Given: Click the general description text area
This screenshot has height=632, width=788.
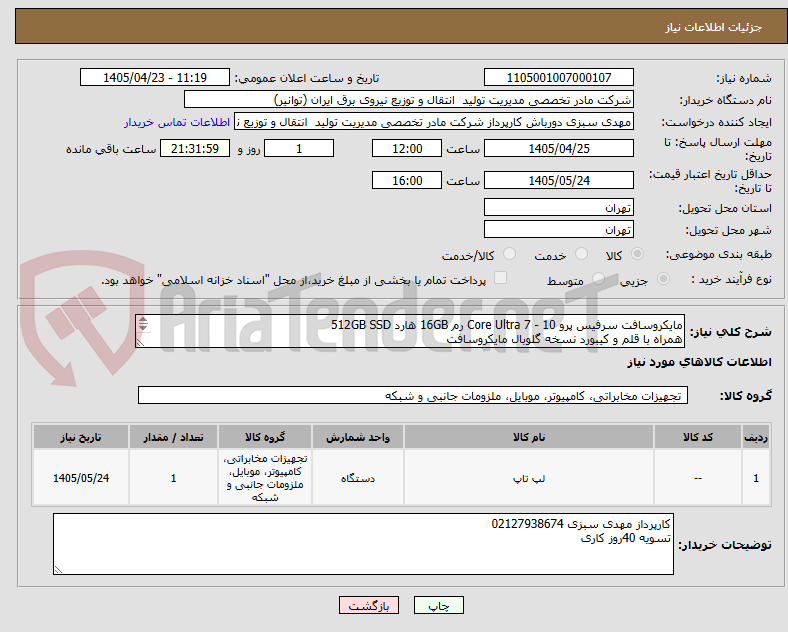Looking at the screenshot, I should [410, 332].
